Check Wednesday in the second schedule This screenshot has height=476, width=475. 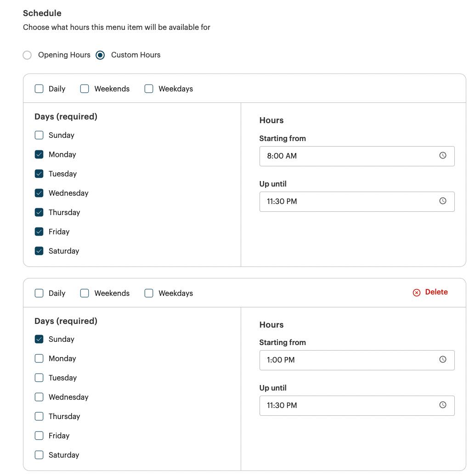(39, 397)
